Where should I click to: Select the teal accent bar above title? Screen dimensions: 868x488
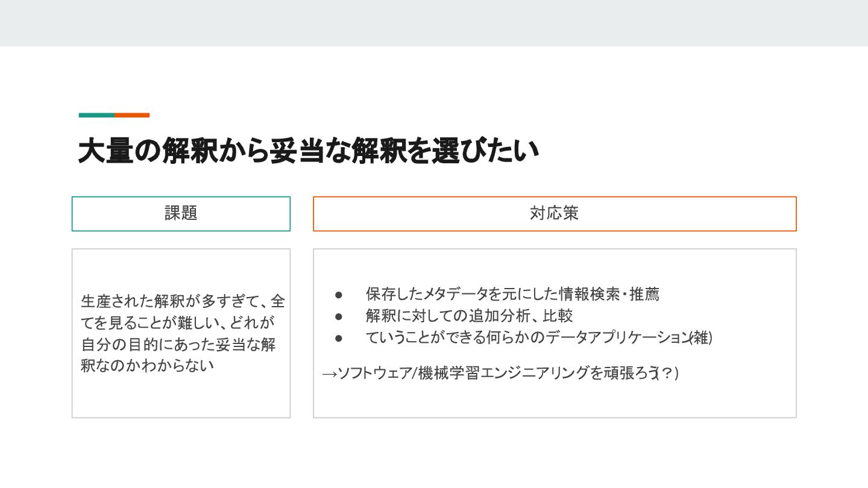[x=96, y=115]
